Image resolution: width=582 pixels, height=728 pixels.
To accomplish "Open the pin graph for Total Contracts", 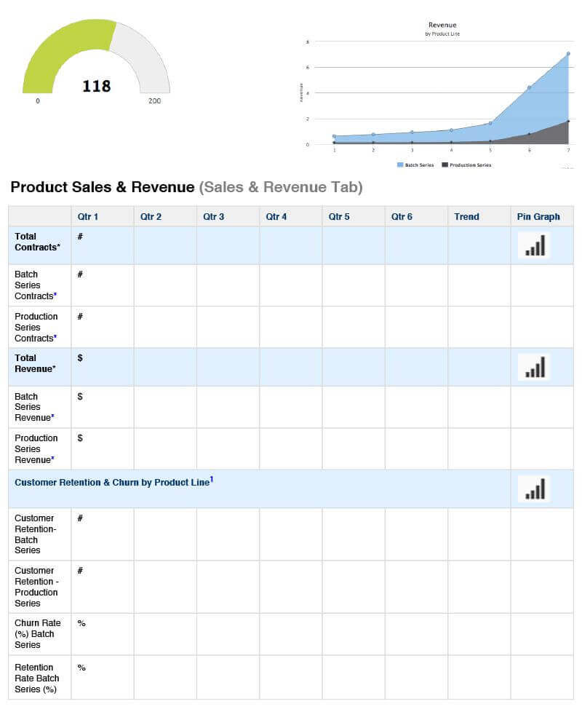I will [534, 246].
